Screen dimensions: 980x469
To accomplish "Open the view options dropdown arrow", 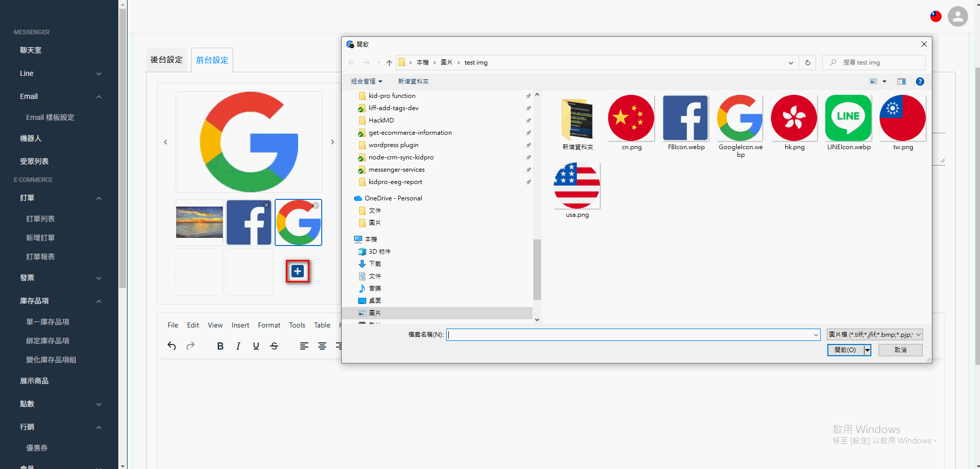I will point(884,81).
